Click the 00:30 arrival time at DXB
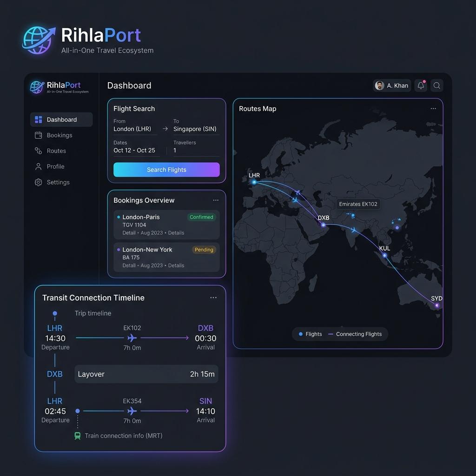Screen dimensions: 476x476 click(x=205, y=338)
